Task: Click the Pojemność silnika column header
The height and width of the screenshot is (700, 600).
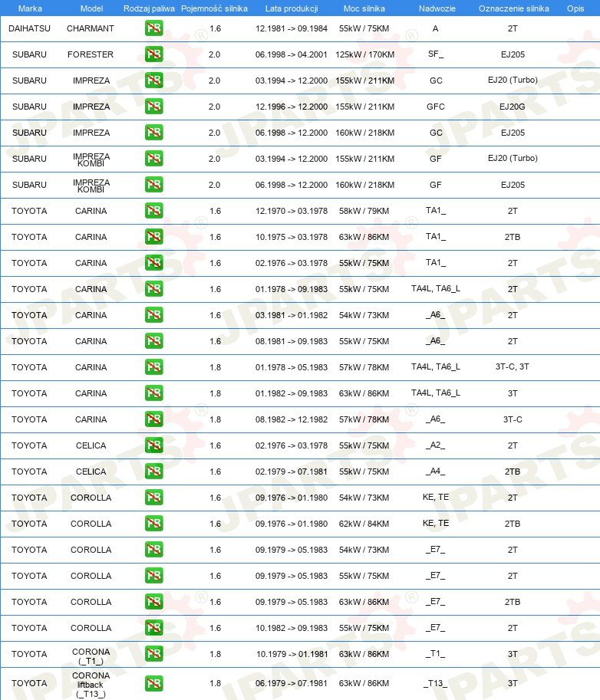Action: [x=214, y=8]
